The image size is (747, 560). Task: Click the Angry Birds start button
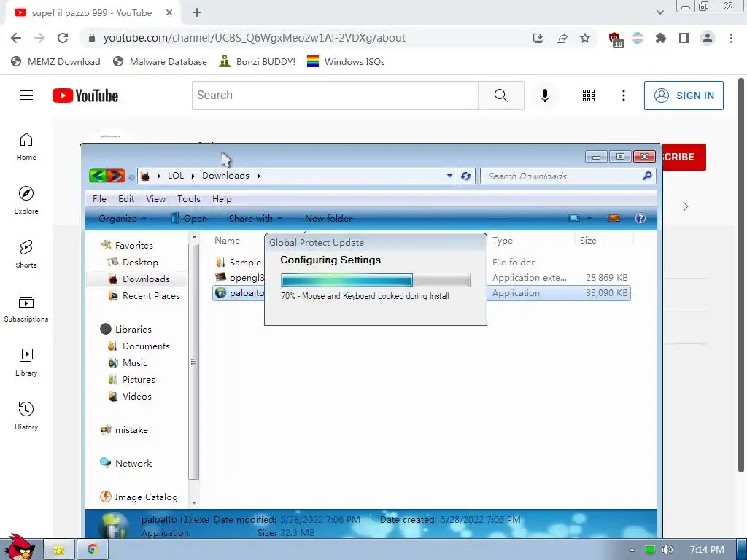[20, 548]
